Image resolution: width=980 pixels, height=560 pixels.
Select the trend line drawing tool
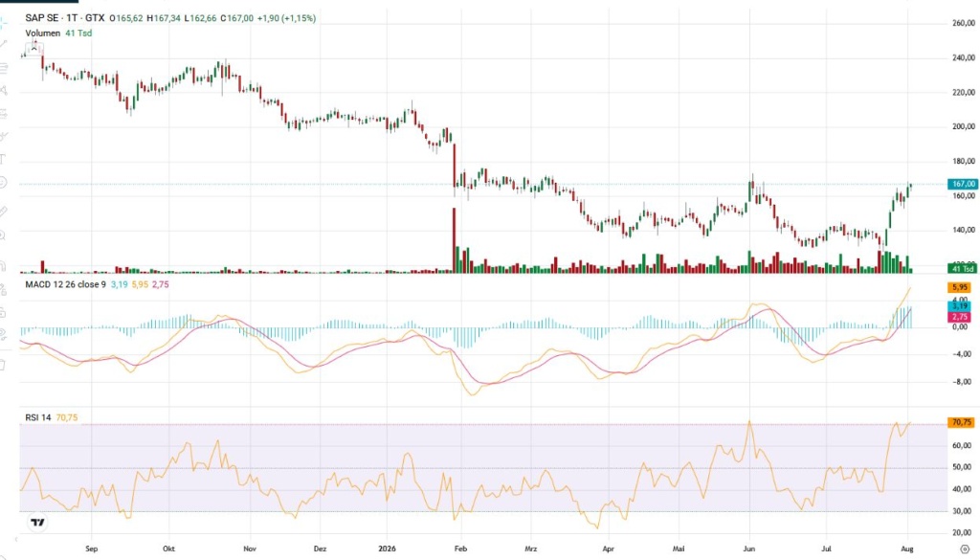[3, 44]
